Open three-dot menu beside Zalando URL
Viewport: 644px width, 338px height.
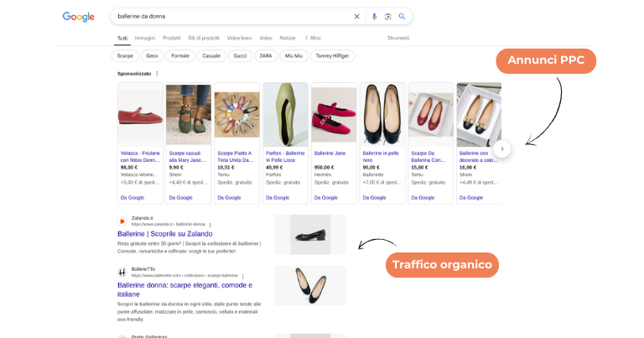tap(210, 225)
